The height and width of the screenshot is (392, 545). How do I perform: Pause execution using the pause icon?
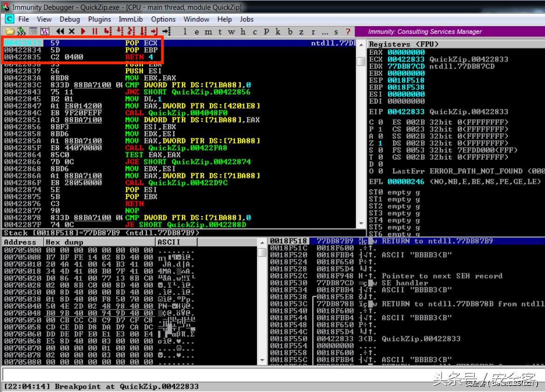point(96,31)
